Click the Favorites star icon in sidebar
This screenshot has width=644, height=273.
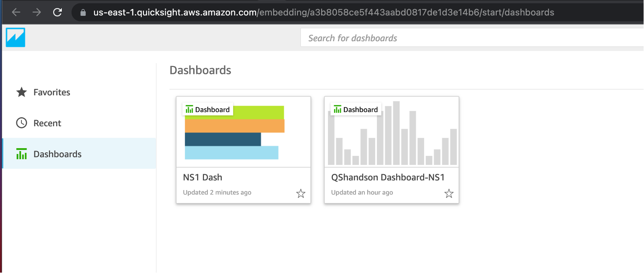click(21, 92)
